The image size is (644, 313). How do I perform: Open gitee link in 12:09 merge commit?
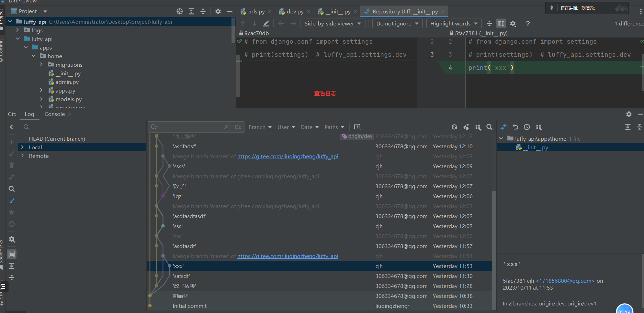point(287,156)
